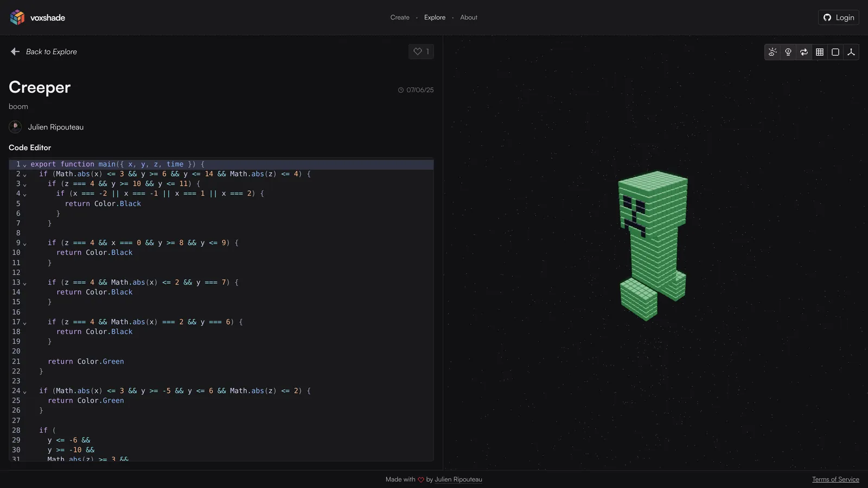
Task: Collapse the main function fold at line 1
Action: coord(25,164)
